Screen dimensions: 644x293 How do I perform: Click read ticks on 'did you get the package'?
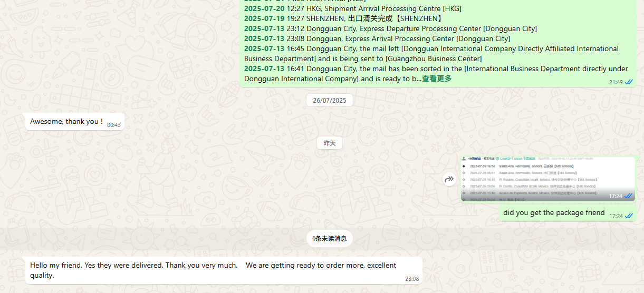click(629, 216)
